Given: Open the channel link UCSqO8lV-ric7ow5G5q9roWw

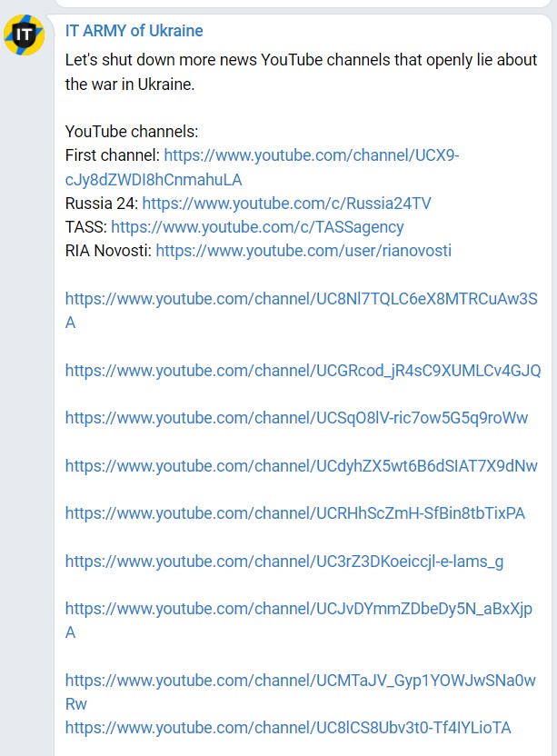Looking at the screenshot, I should [x=296, y=418].
